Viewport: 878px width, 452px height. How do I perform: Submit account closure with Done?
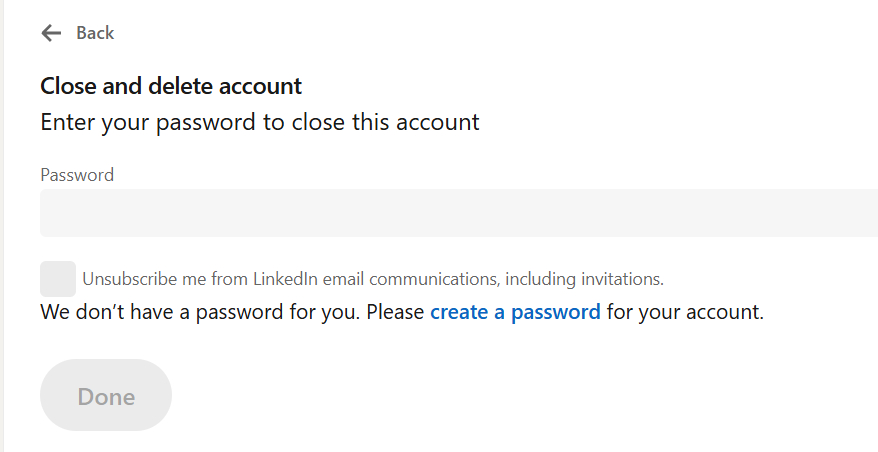coord(106,396)
